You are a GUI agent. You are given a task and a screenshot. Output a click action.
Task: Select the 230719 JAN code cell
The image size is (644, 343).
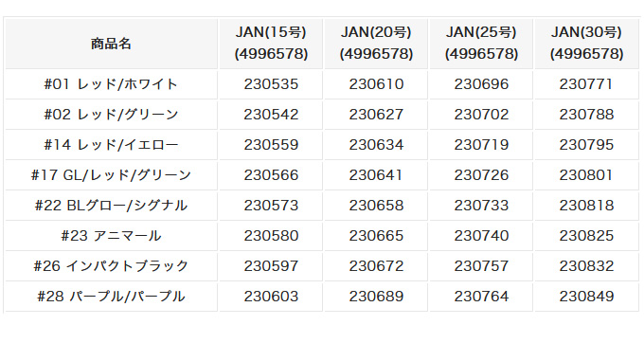(481, 145)
